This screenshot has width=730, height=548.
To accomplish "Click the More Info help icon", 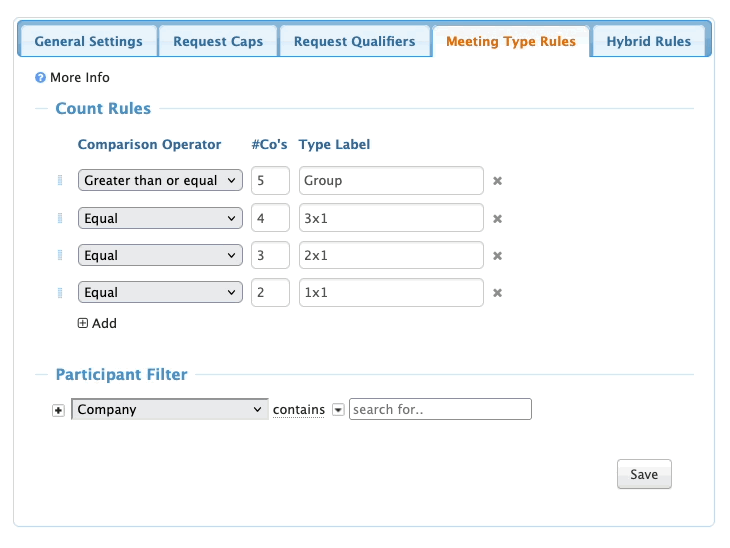I will [41, 78].
